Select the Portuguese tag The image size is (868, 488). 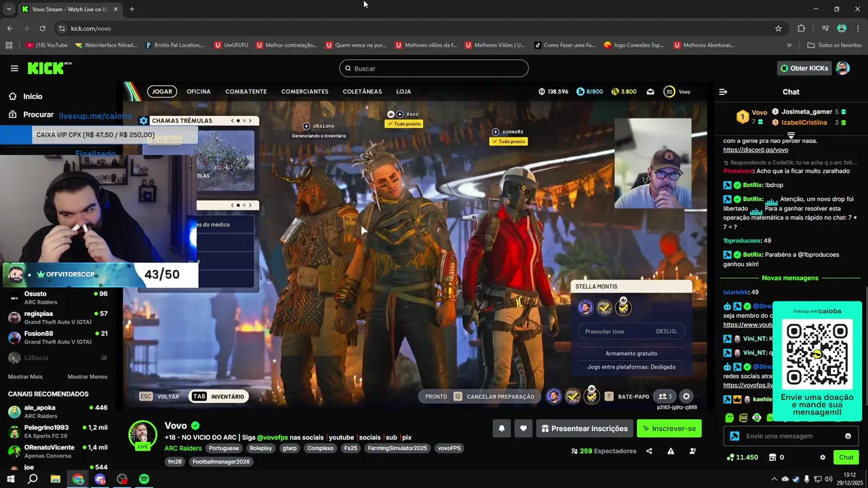(224, 448)
